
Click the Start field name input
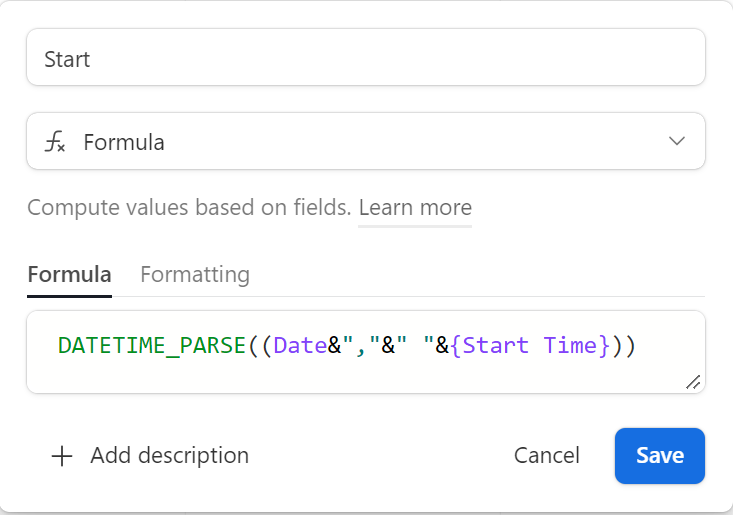point(366,57)
